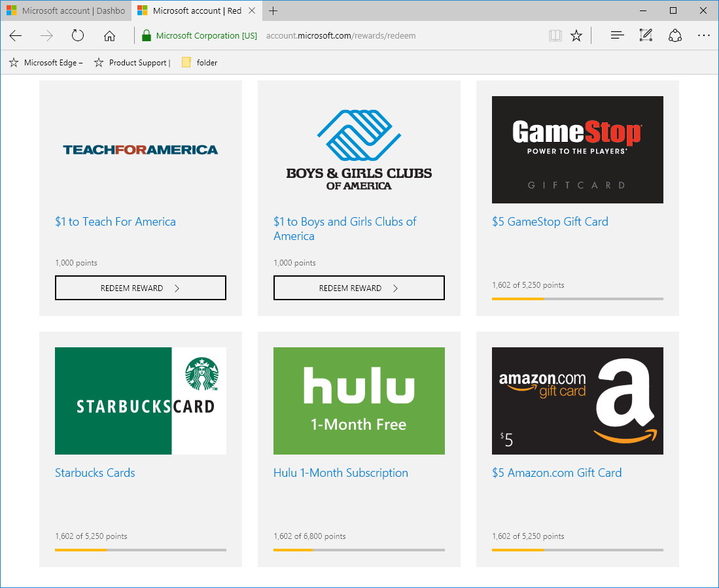Redeem the Teach For America reward
The height and width of the screenshot is (588, 719).
click(x=140, y=288)
